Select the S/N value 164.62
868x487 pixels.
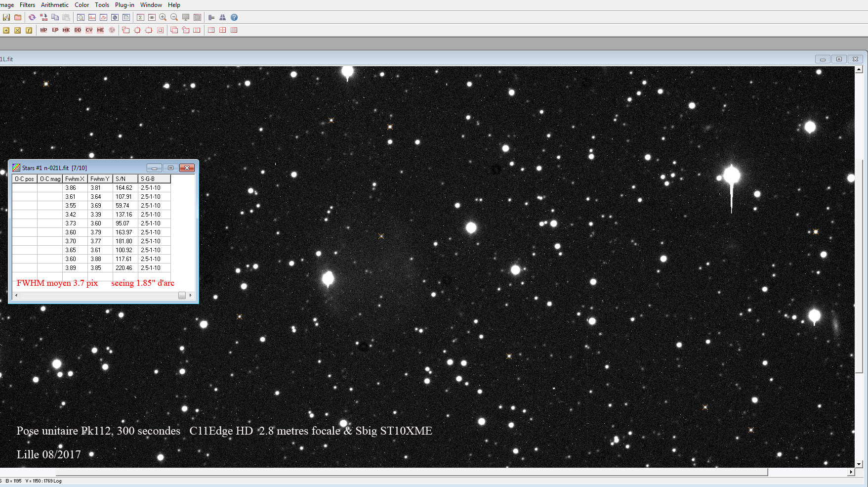pyautogui.click(x=124, y=188)
